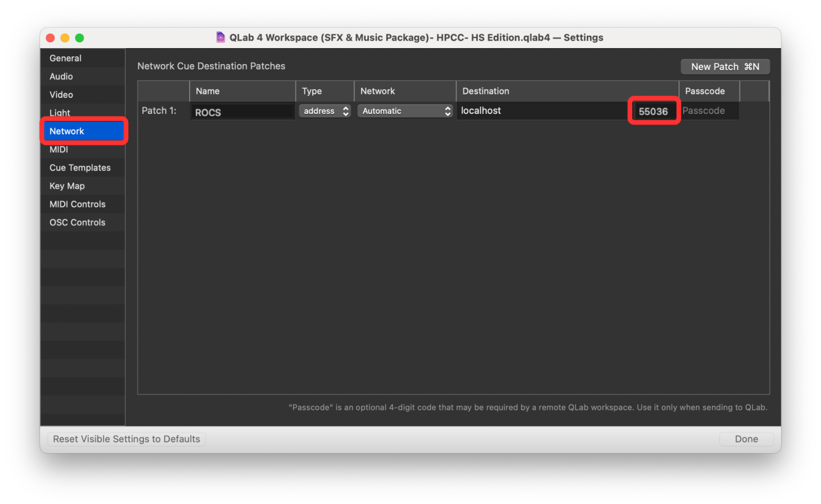
Task: Open the General settings section
Action: 65,58
